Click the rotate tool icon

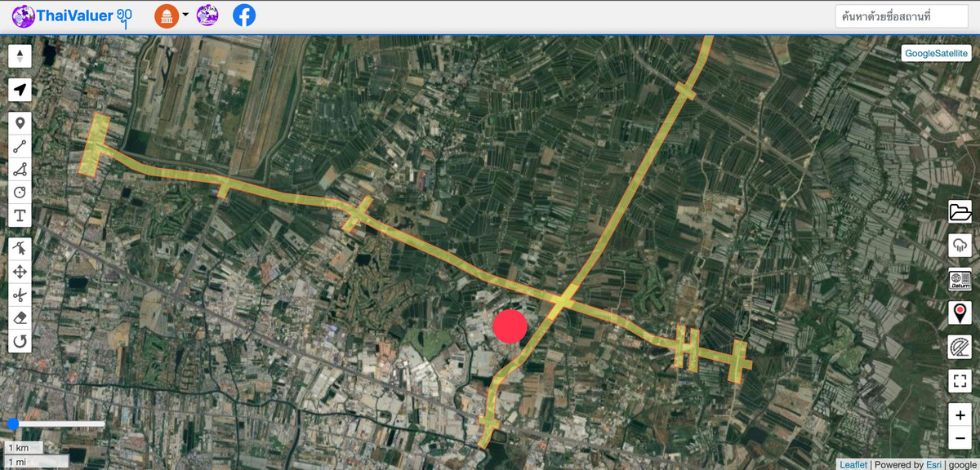pos(20,340)
